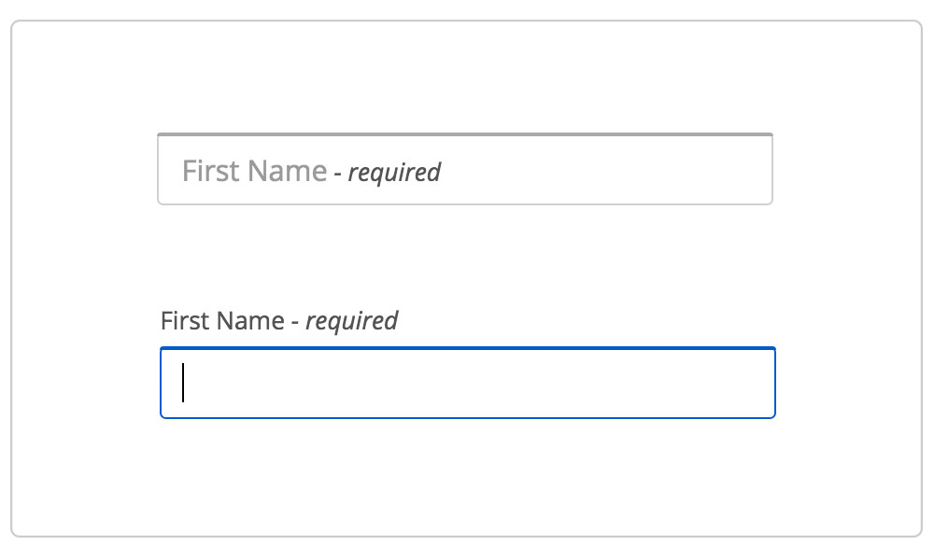Click the thick top border of gray field
The width and height of the screenshot is (934, 560).
[465, 134]
